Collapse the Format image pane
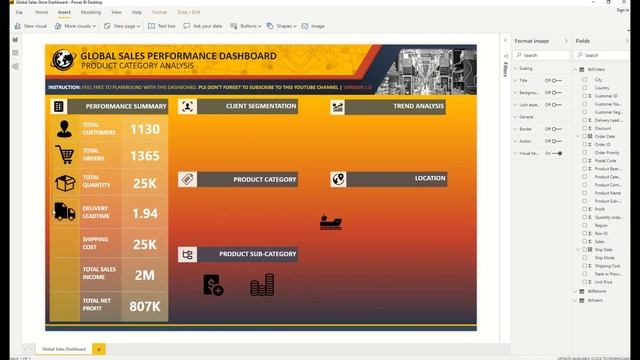The height and width of the screenshot is (360, 640). (566, 41)
